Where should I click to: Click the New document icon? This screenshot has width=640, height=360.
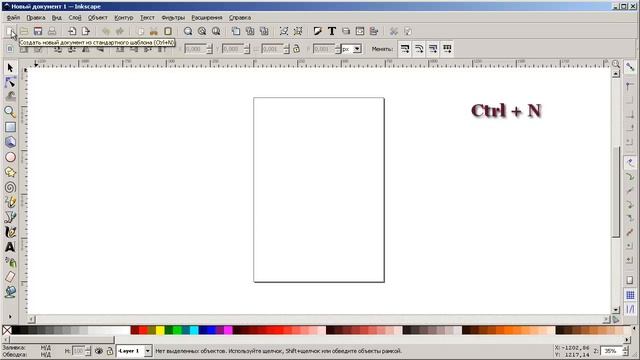[10, 31]
